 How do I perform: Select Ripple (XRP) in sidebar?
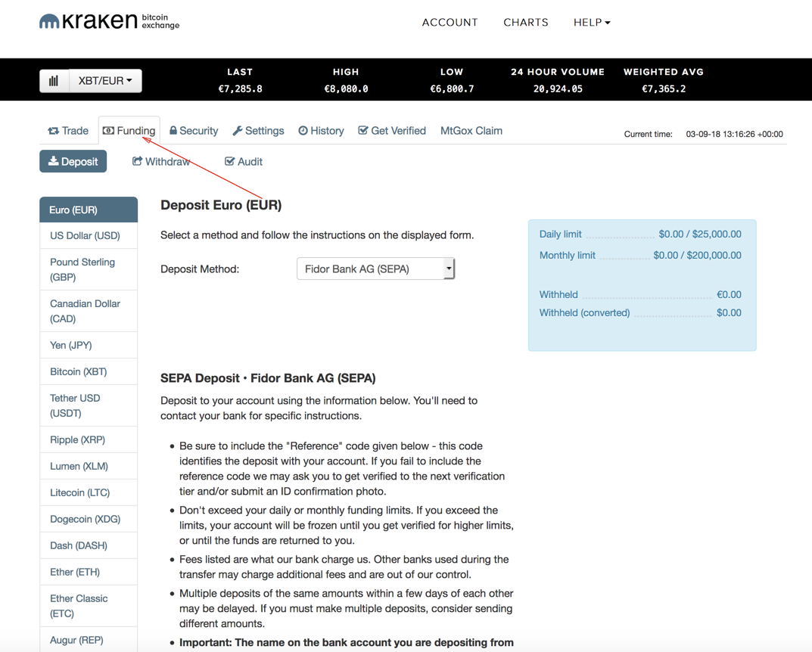click(x=89, y=440)
